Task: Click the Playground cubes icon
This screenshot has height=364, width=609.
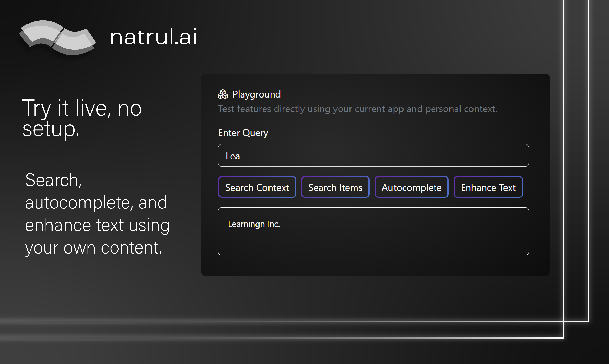Action: (x=223, y=94)
